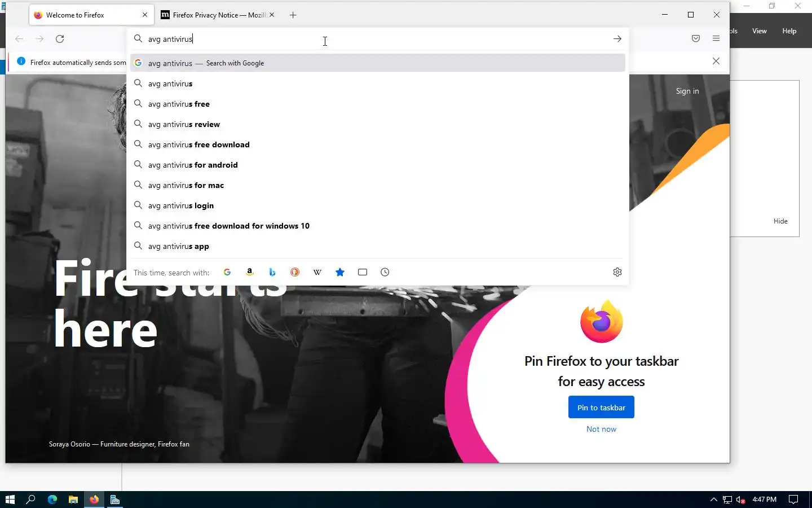Open the muted volume tray icon

click(741, 500)
